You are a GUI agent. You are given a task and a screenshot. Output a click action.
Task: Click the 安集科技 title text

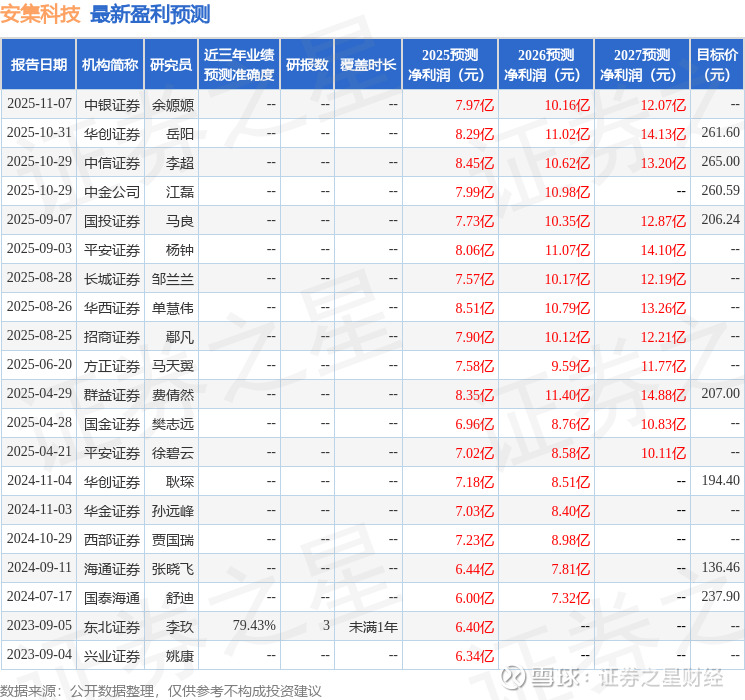tap(40, 14)
